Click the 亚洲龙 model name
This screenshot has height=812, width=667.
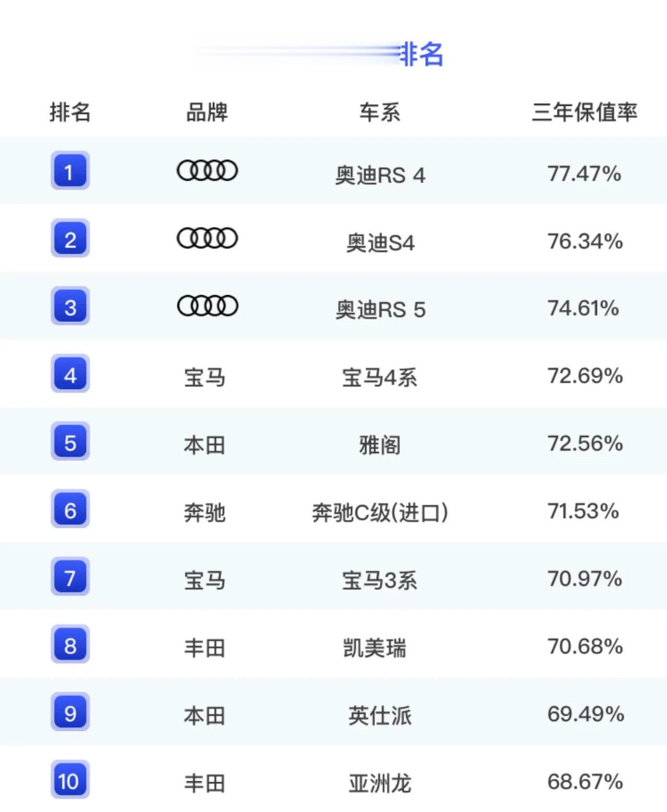coord(380,783)
